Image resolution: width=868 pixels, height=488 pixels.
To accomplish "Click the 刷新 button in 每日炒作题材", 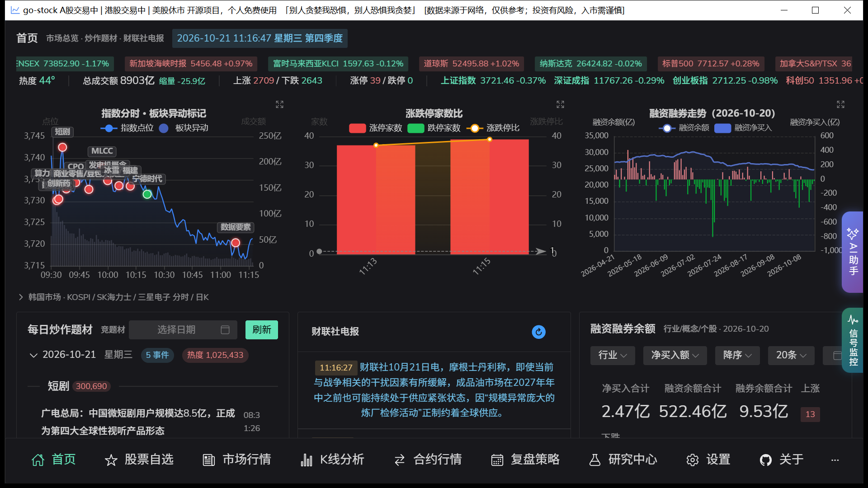I will (x=262, y=330).
